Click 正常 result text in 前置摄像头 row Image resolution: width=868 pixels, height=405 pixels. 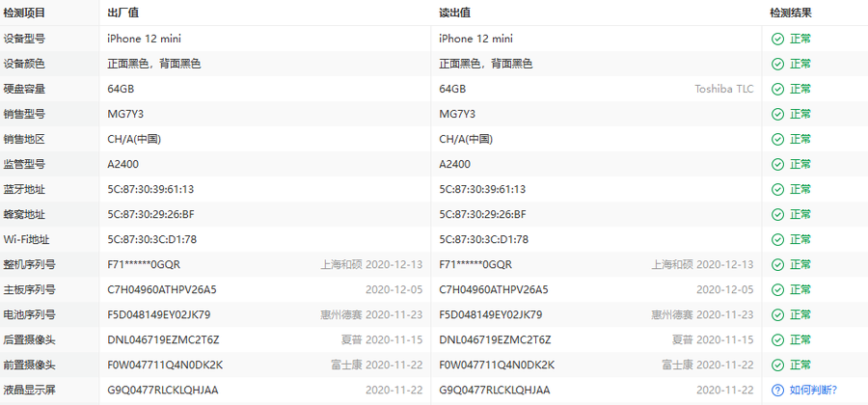pyautogui.click(x=800, y=365)
